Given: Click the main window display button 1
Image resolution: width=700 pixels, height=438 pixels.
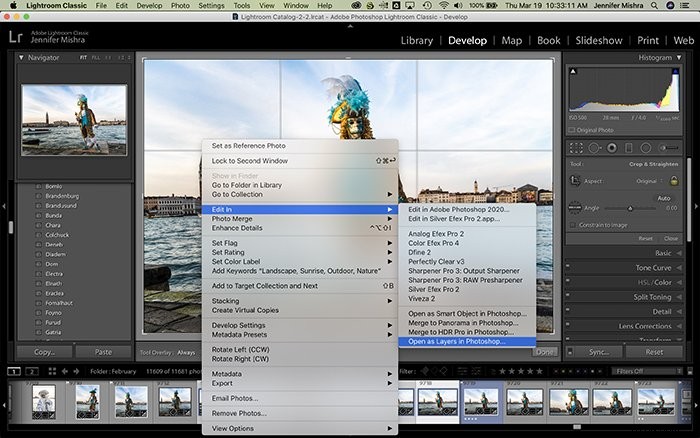Looking at the screenshot, I should (14, 371).
